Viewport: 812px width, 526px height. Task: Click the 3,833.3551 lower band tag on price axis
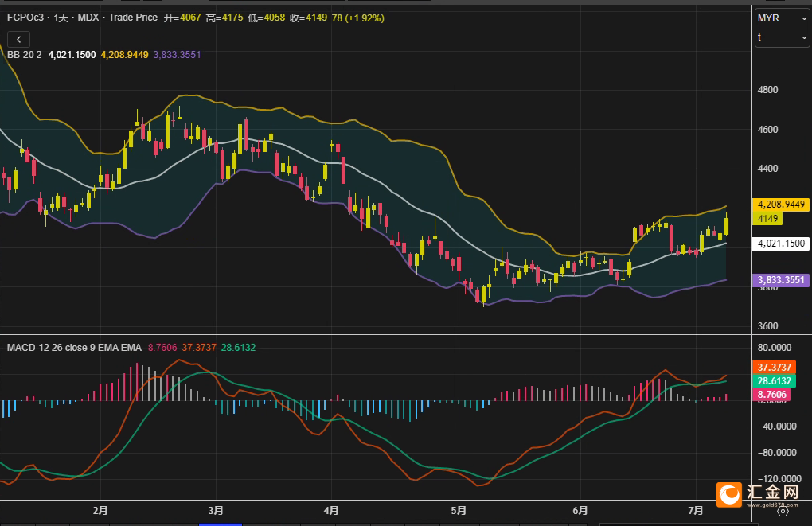781,280
